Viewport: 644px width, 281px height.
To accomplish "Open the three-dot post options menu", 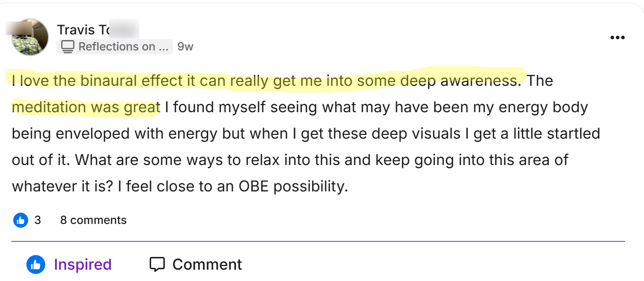I will [617, 38].
